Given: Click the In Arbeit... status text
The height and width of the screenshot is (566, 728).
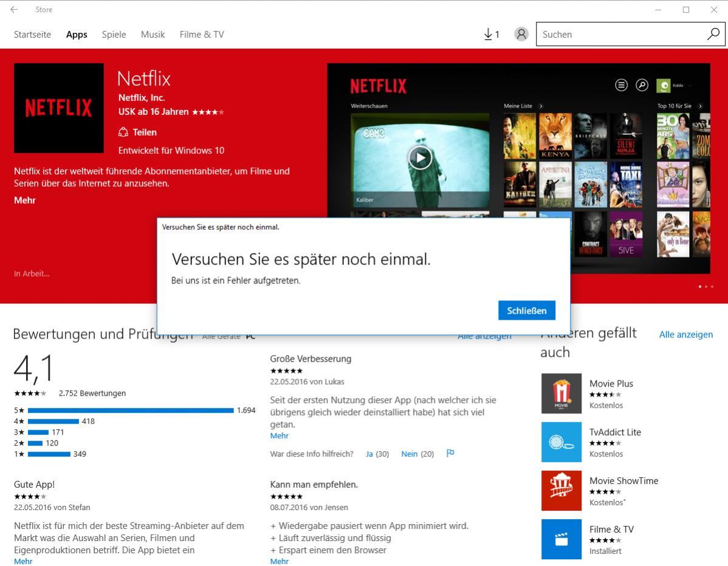Looking at the screenshot, I should point(32,274).
